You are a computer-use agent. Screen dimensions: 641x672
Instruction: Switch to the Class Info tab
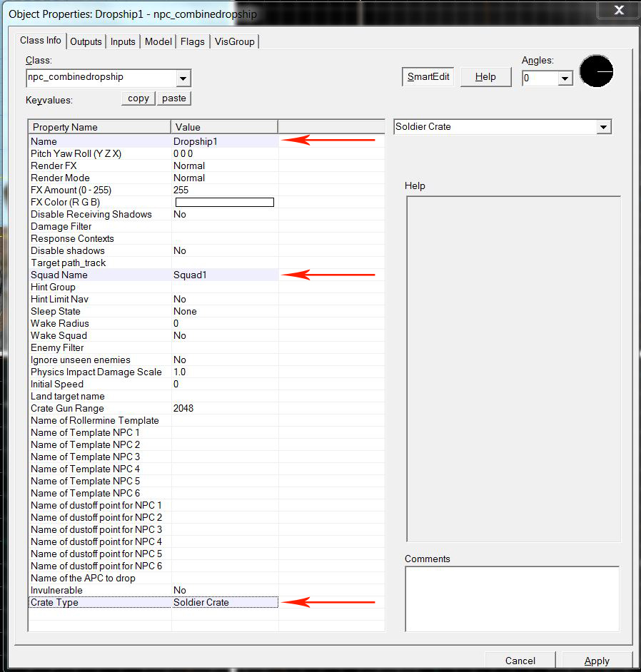pyautogui.click(x=41, y=40)
